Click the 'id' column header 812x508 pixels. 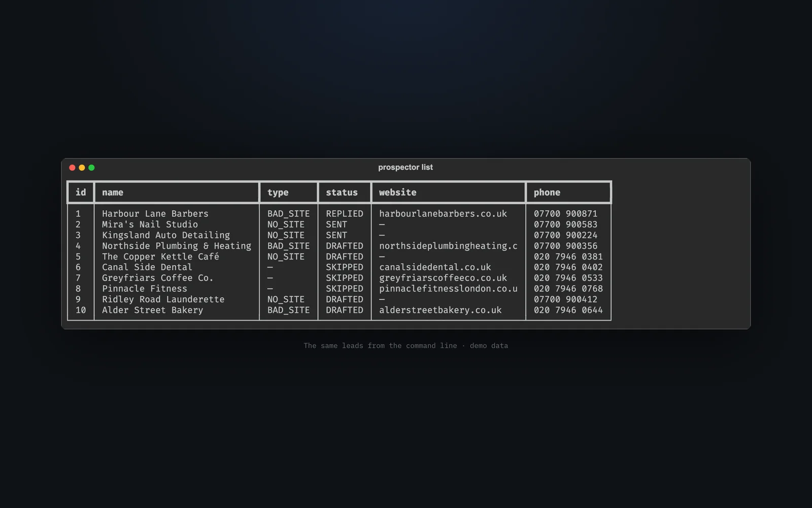click(x=81, y=193)
